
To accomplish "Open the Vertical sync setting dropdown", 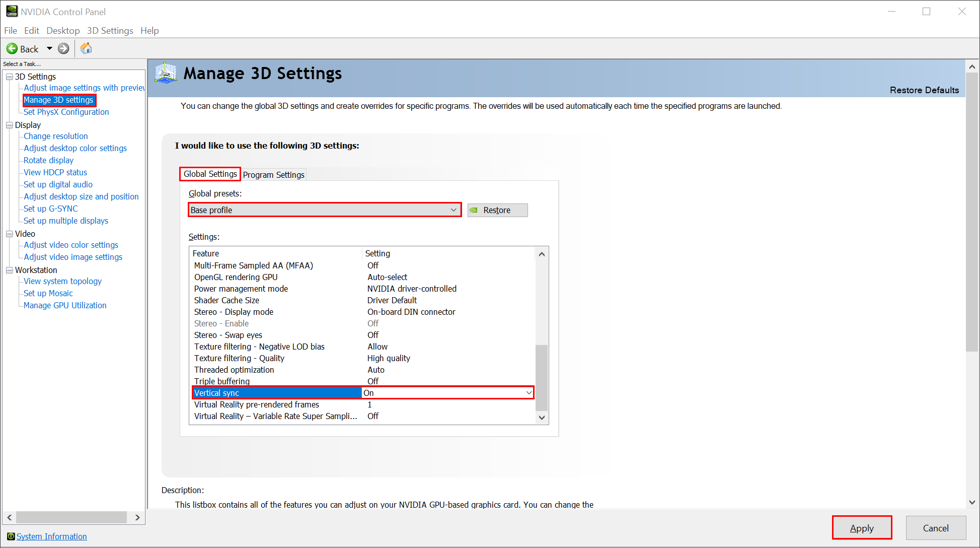I will click(529, 393).
